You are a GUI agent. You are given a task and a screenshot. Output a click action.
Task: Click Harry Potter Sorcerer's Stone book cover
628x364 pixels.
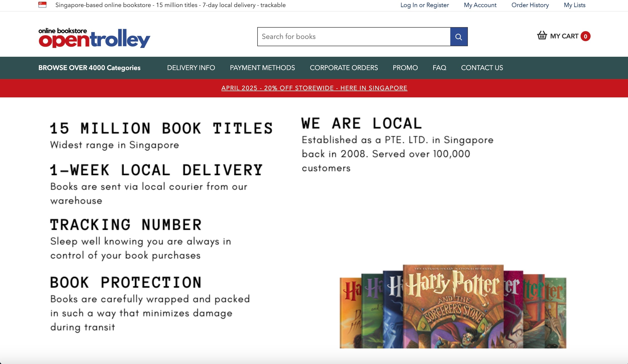tap(453, 306)
